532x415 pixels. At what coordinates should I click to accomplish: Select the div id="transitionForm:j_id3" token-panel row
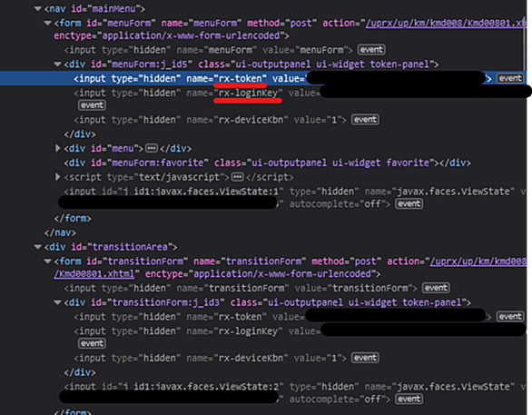(267, 302)
